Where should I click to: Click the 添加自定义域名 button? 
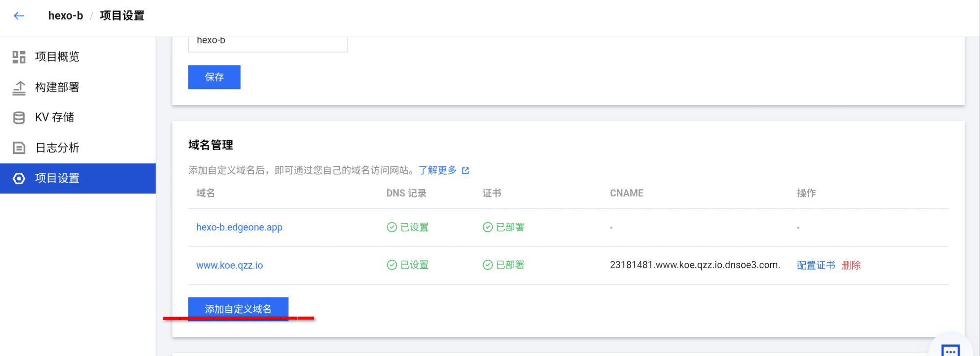(238, 308)
